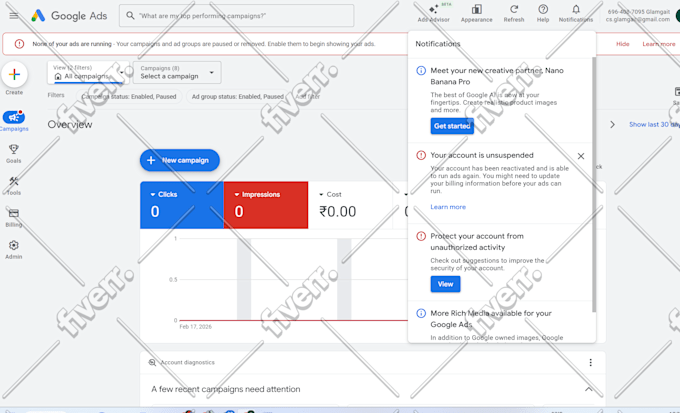Click the Overview heading
This screenshot has height=413, width=680.
(70, 125)
